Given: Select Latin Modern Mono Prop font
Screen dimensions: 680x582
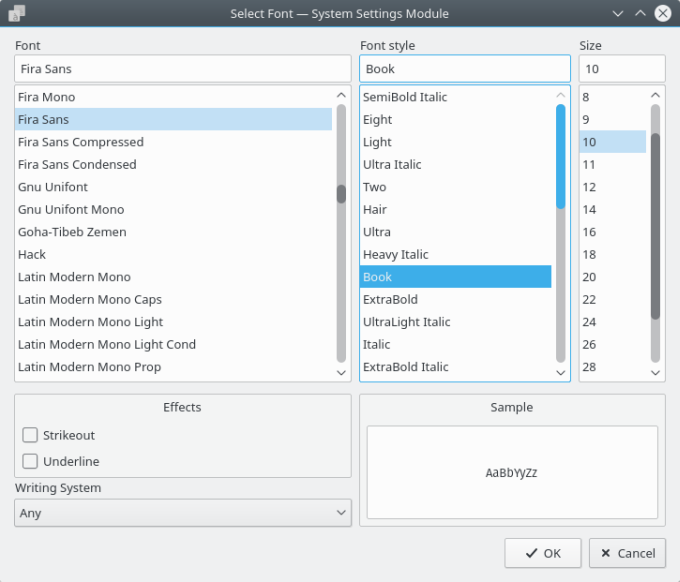Looking at the screenshot, I should [173, 367].
